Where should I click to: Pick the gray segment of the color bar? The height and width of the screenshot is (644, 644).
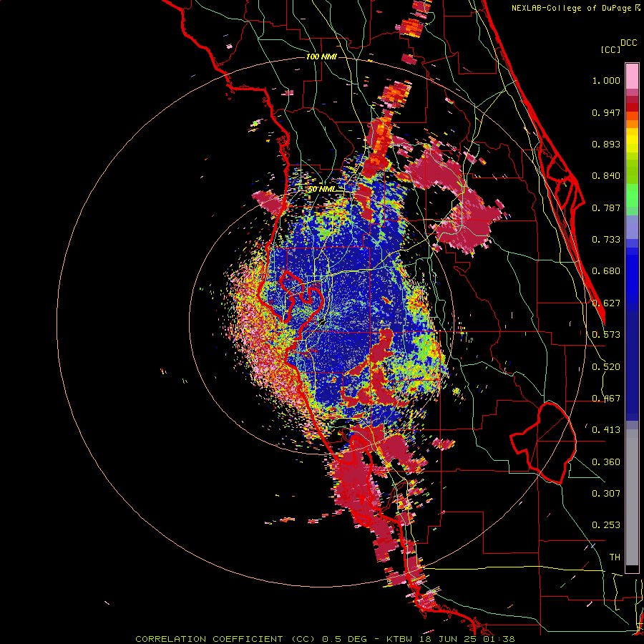(x=632, y=497)
